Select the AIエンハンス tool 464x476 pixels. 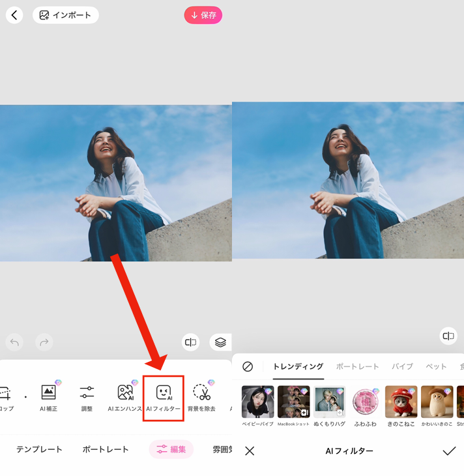125,396
